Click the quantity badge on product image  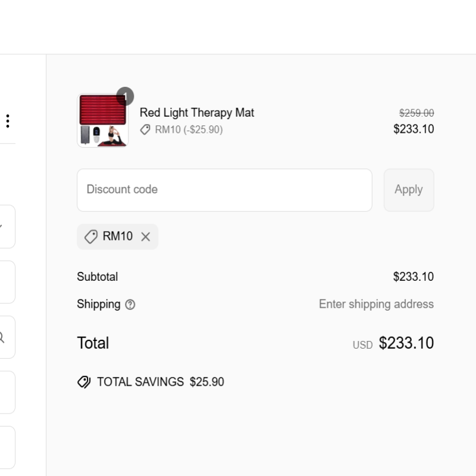[x=125, y=96]
